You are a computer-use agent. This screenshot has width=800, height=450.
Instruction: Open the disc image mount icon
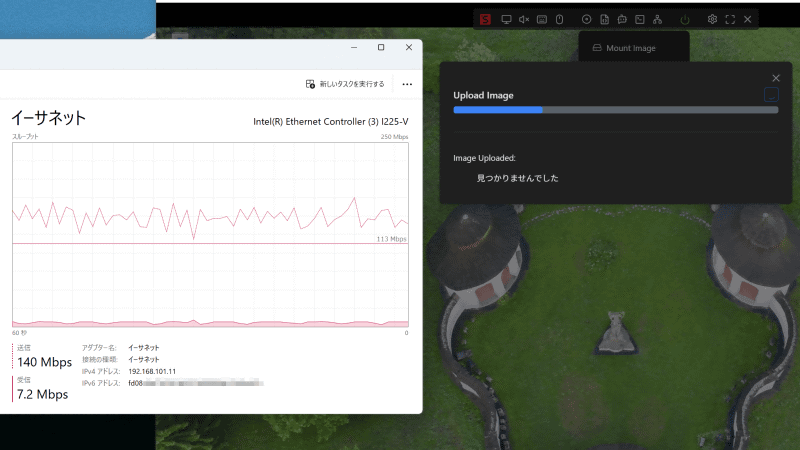tap(587, 19)
